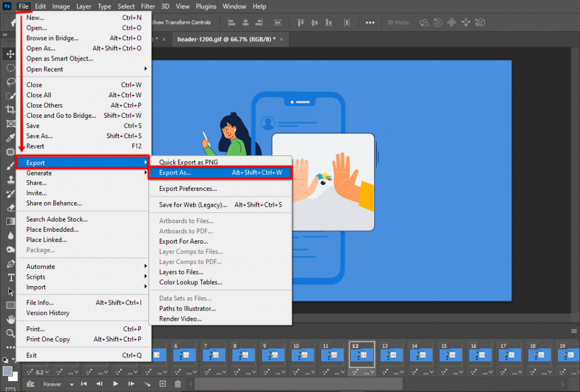This screenshot has width=580, height=392.
Task: Delete the selected animation frame
Action: pyautogui.click(x=177, y=384)
